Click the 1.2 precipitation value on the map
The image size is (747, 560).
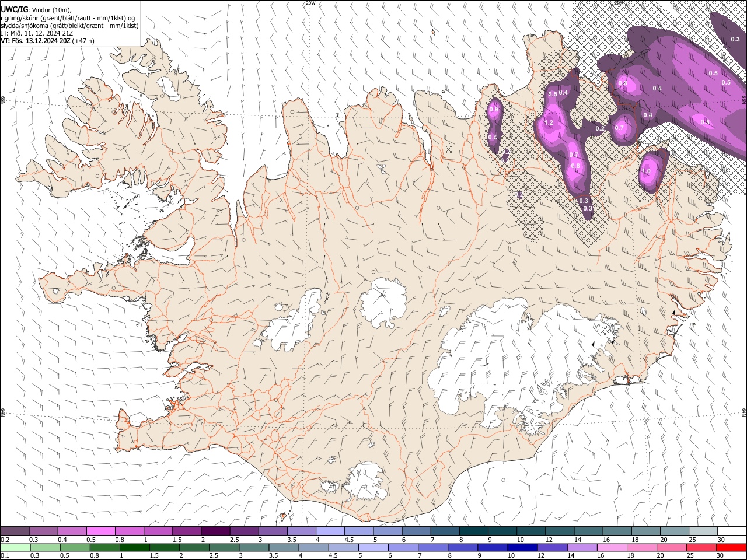point(549,123)
